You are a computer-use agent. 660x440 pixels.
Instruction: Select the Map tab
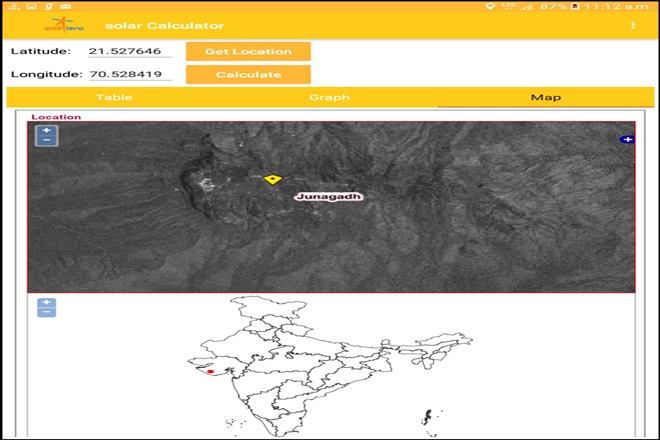545,97
